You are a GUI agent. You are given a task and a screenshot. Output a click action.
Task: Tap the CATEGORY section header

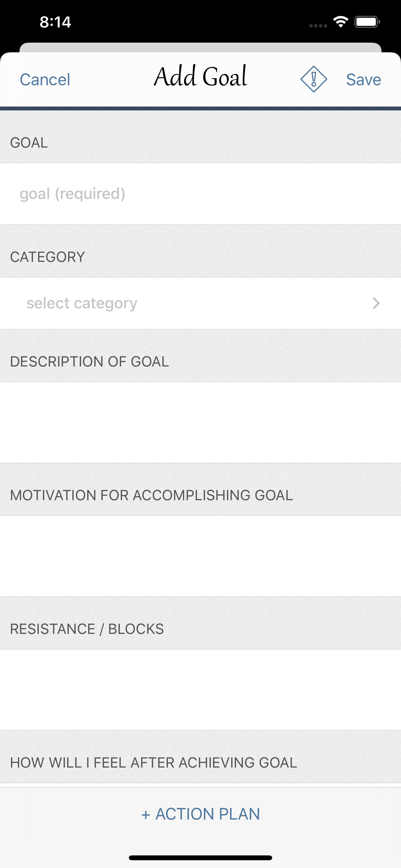pos(47,257)
